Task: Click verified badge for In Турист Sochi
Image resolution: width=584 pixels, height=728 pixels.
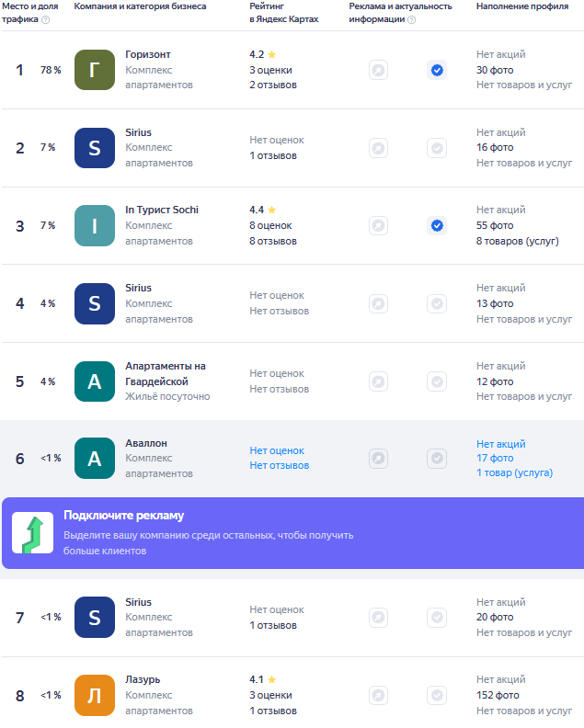Action: click(x=437, y=225)
